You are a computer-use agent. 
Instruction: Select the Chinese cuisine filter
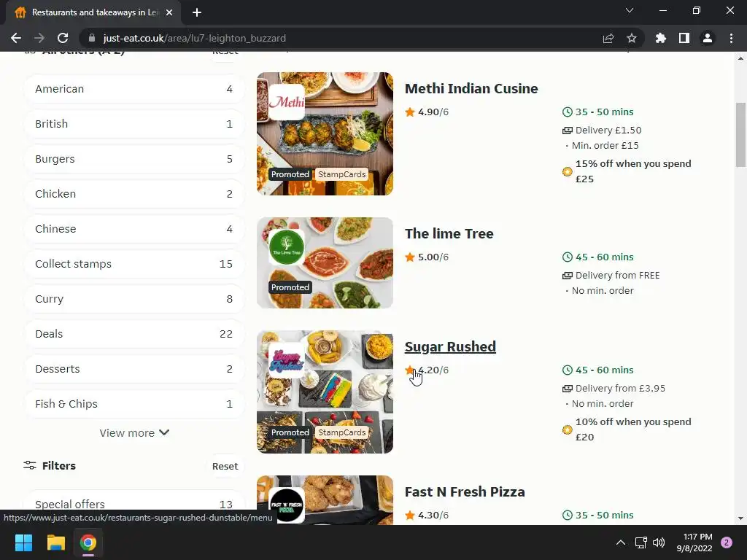pyautogui.click(x=134, y=229)
